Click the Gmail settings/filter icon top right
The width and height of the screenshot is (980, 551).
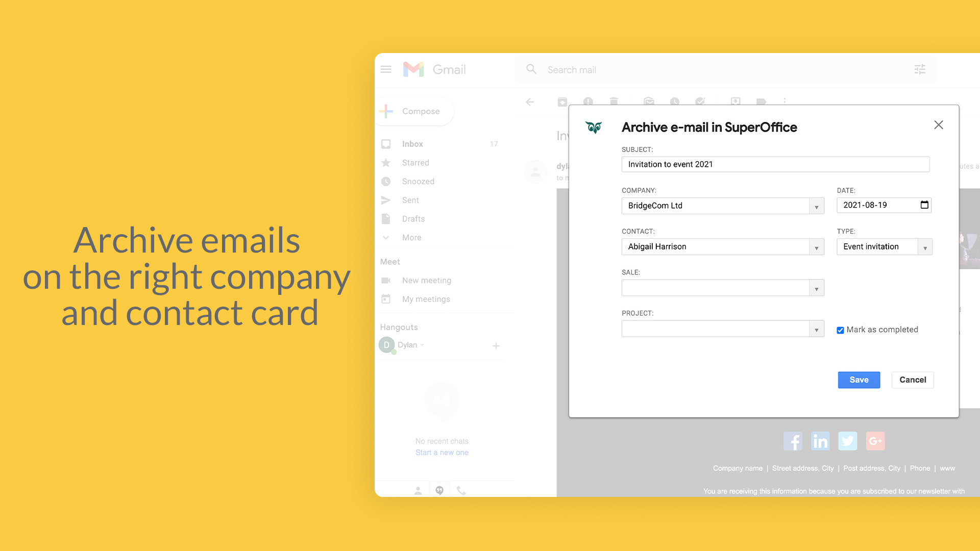(920, 69)
